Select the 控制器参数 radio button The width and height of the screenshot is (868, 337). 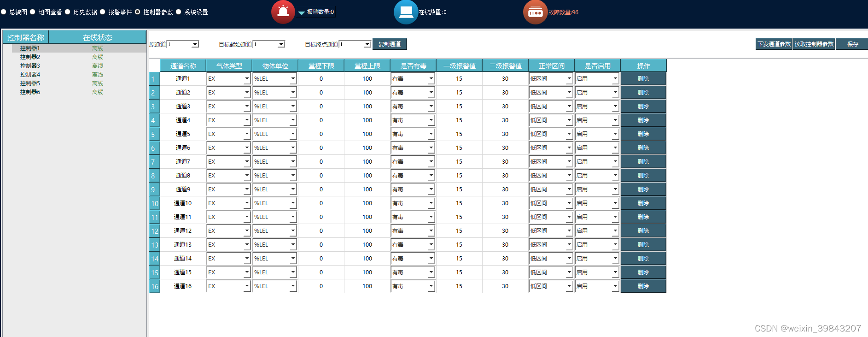click(x=137, y=12)
